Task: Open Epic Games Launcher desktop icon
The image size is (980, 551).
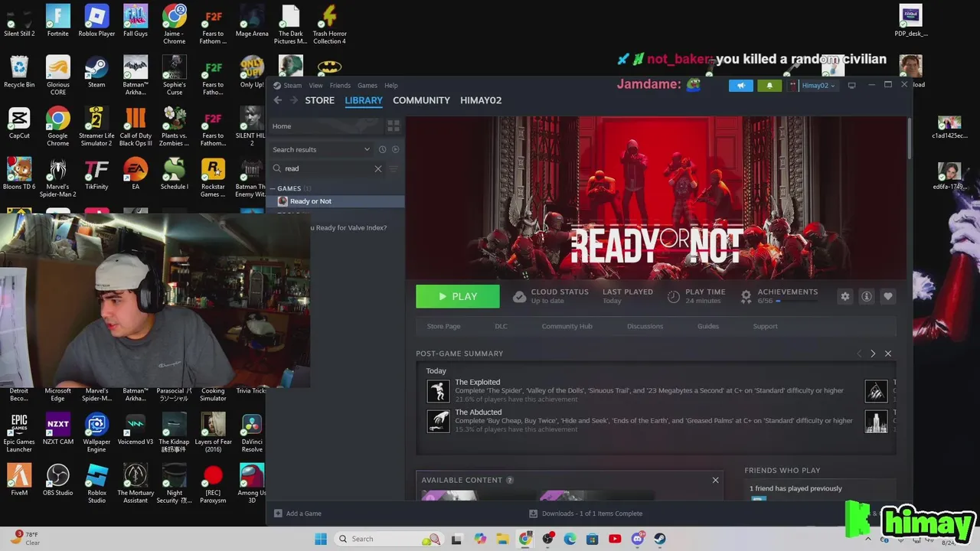Action: click(19, 432)
